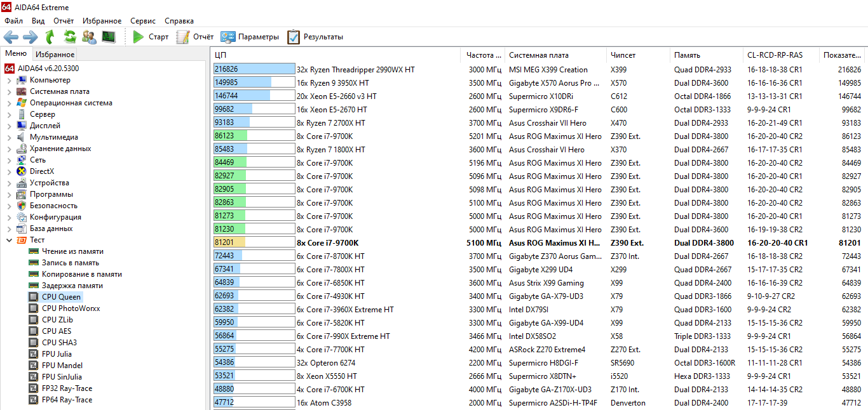868x410 pixels.
Task: Click the Компьютер tree icon
Action: pyautogui.click(x=22, y=80)
